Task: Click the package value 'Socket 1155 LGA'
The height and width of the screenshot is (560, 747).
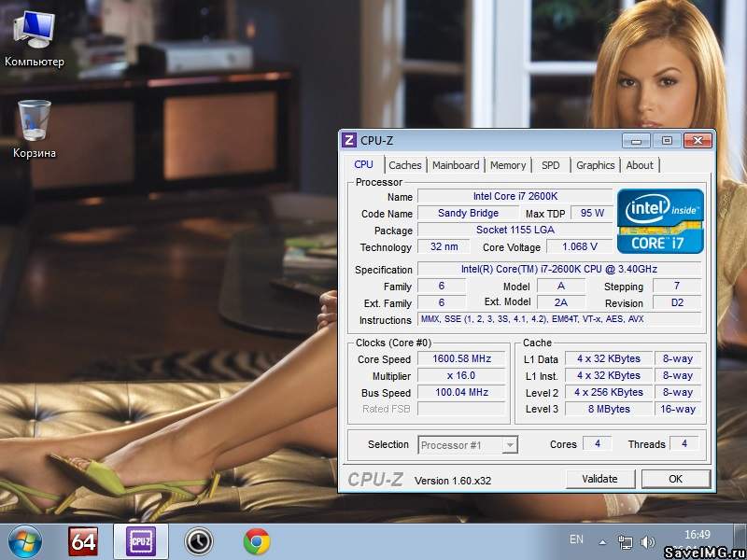Action: coord(515,230)
